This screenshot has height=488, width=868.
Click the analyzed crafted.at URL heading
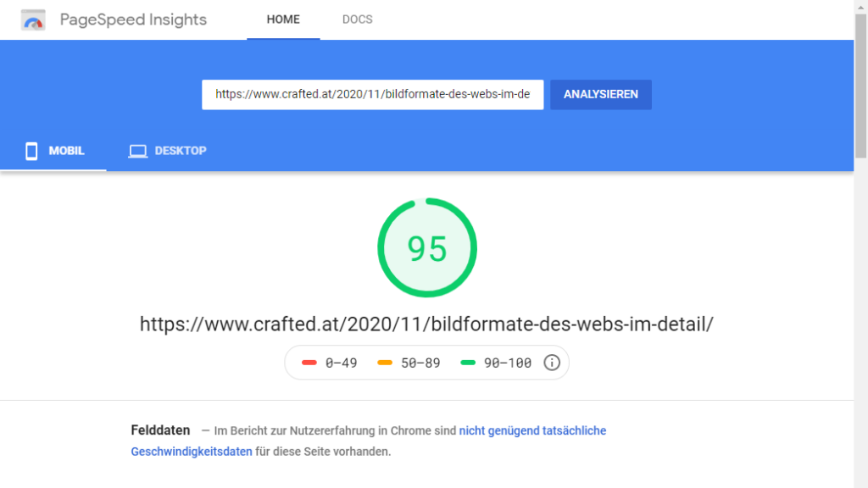coord(426,324)
